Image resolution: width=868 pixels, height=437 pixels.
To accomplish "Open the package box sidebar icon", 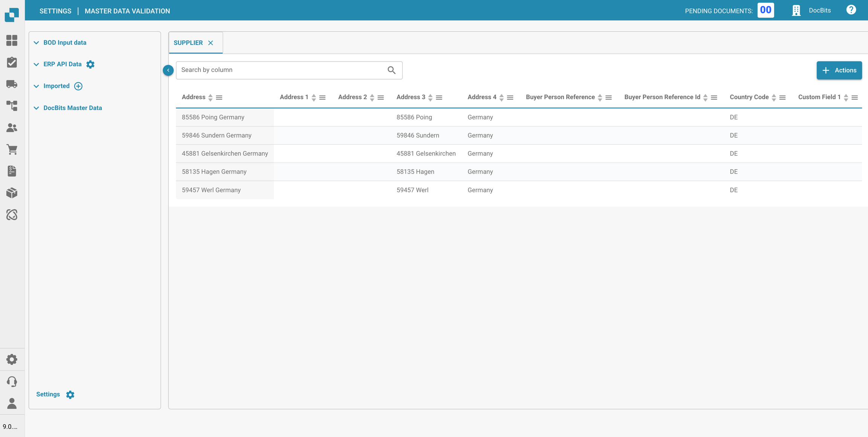I will [12, 193].
